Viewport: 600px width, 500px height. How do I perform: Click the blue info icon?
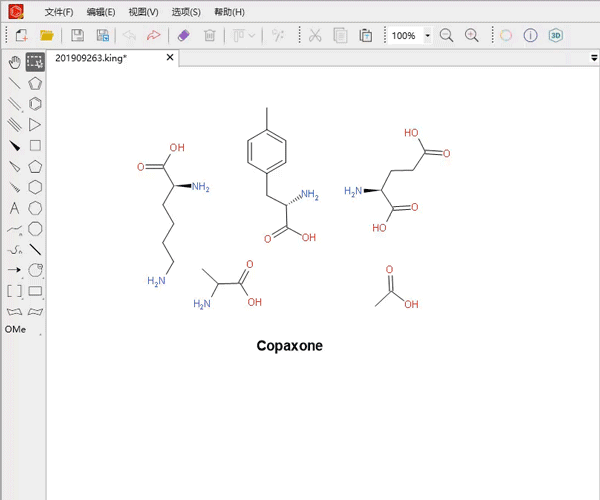point(530,36)
